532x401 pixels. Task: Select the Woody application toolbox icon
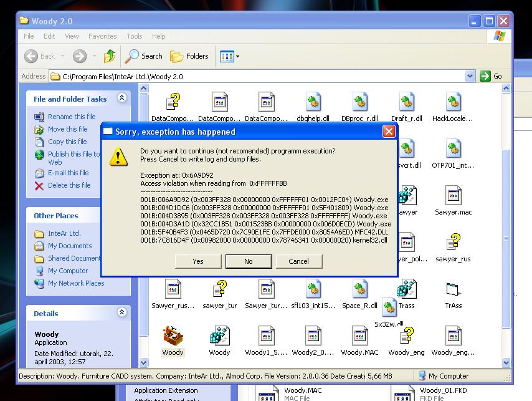tap(173, 335)
